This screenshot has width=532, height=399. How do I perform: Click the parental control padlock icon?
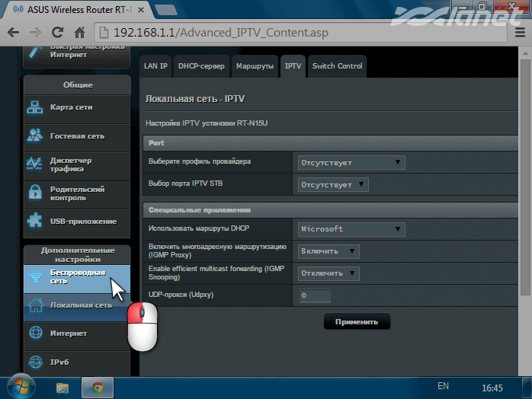[x=36, y=193]
